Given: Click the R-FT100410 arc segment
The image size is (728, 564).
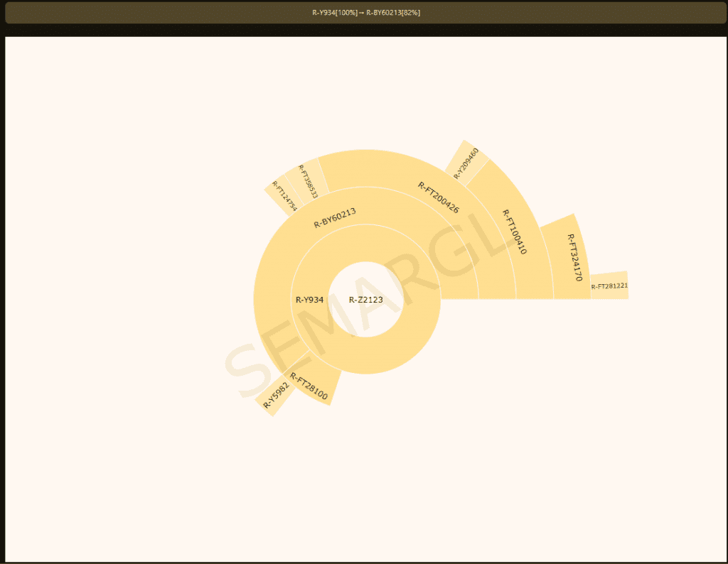Looking at the screenshot, I should click(514, 232).
